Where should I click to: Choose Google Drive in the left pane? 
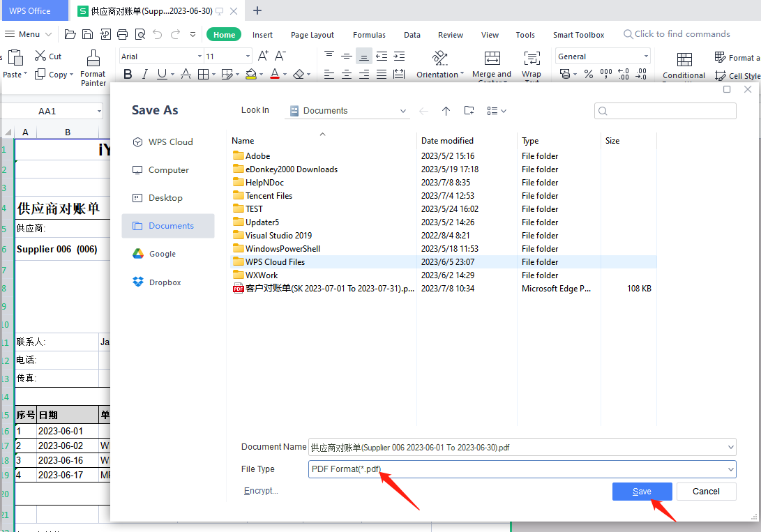coord(162,254)
